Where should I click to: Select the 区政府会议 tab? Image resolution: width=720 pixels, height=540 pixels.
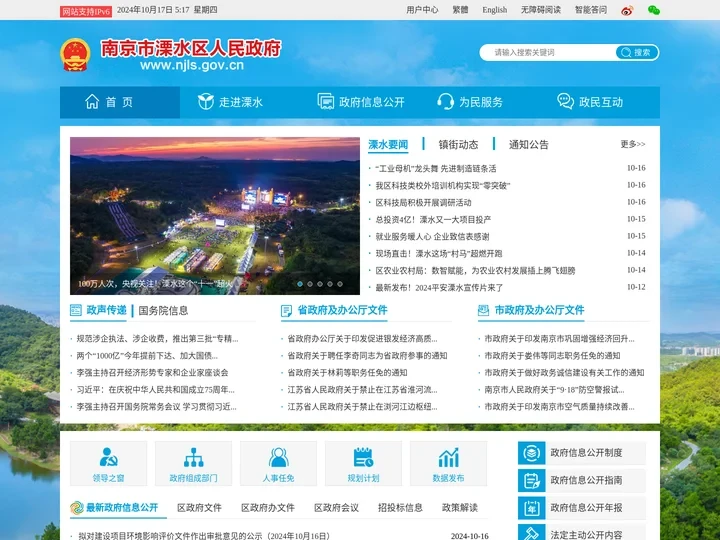click(337, 508)
